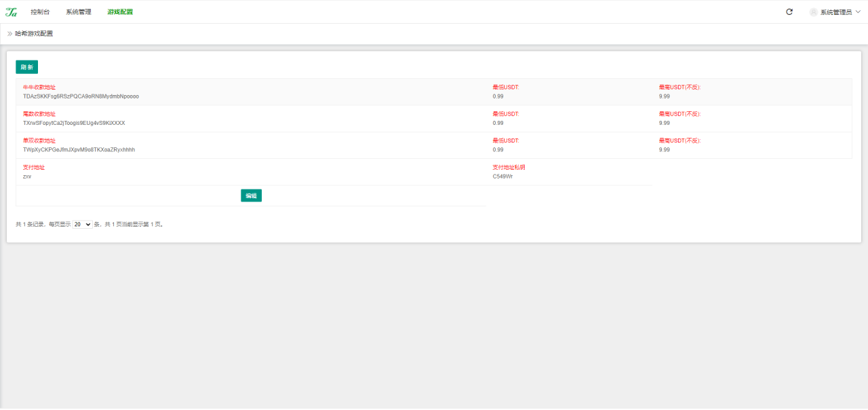
Task: Expand the chevron beside 系统管理员
Action: (858, 12)
